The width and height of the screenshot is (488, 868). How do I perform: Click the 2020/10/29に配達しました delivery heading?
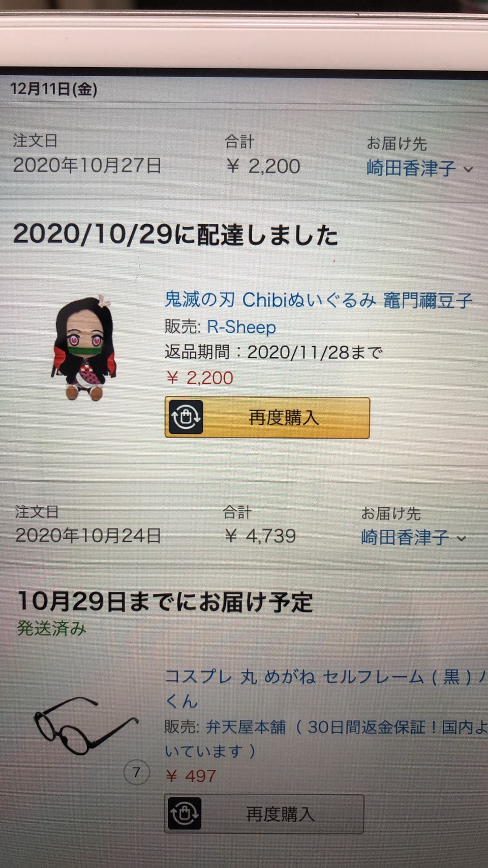tap(176, 235)
